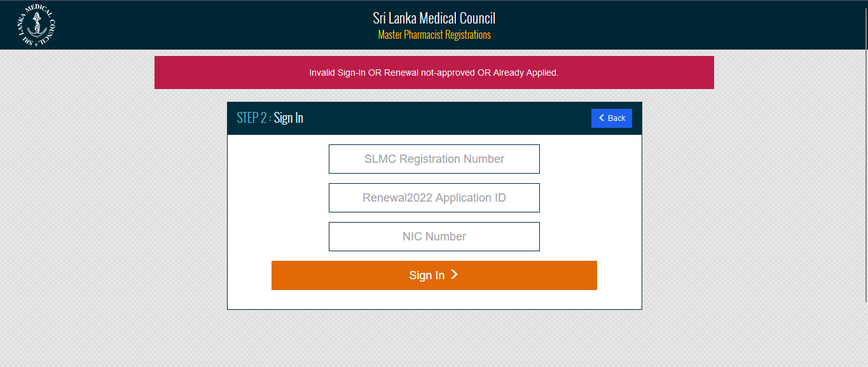The image size is (868, 367).
Task: Click the dark header bar of sign-in panel
Action: click(x=445, y=118)
